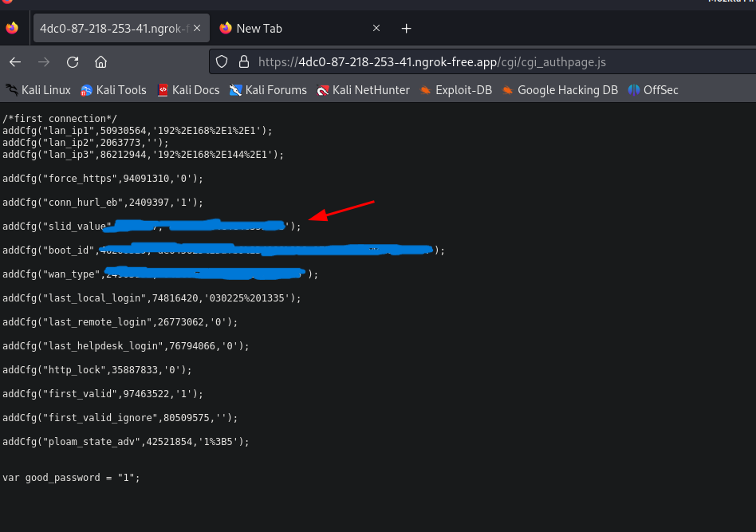Click the force_https addCfg line
Image resolution: width=756 pixels, height=532 pixels.
pos(103,179)
